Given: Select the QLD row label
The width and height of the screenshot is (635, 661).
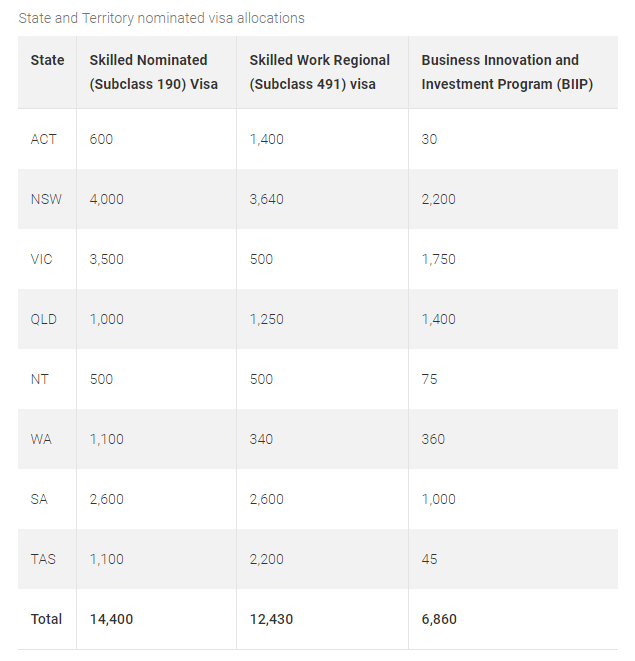Looking at the screenshot, I should 44,319.
